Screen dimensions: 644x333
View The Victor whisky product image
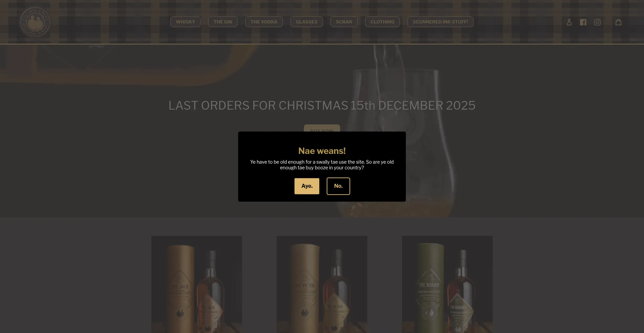click(322, 284)
